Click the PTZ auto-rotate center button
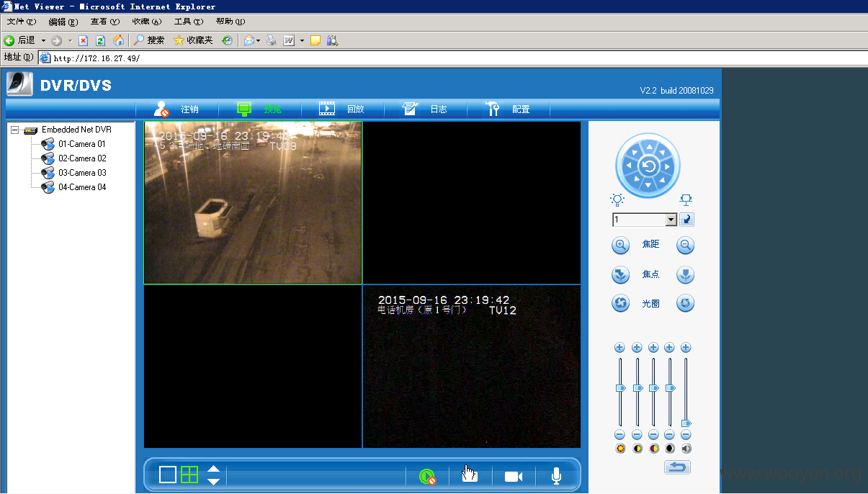868x494 pixels. coord(648,167)
